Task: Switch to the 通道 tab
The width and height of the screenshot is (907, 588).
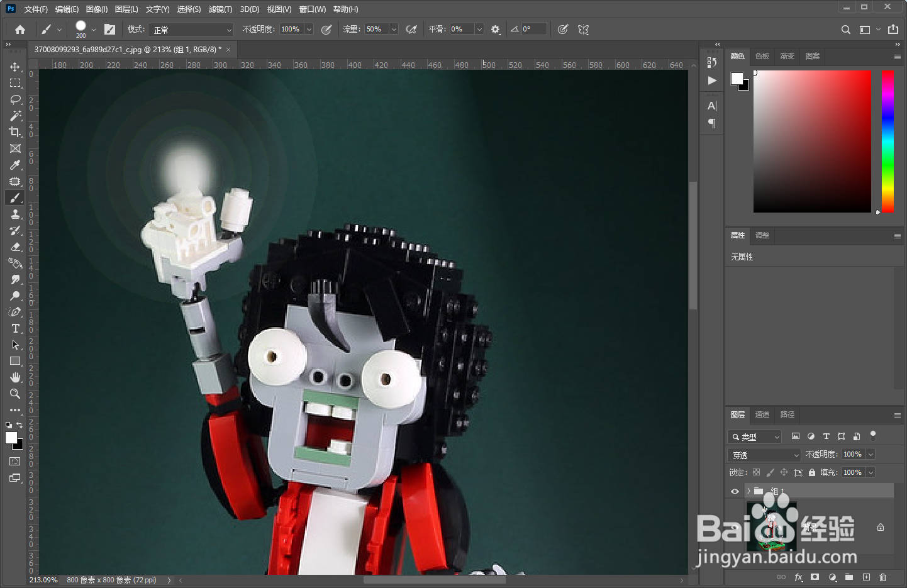Action: tap(762, 414)
